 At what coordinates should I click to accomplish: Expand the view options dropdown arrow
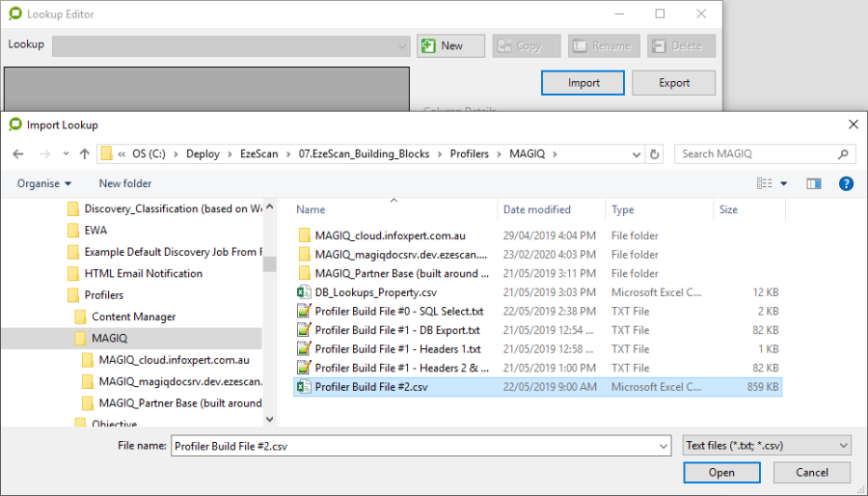[x=783, y=183]
